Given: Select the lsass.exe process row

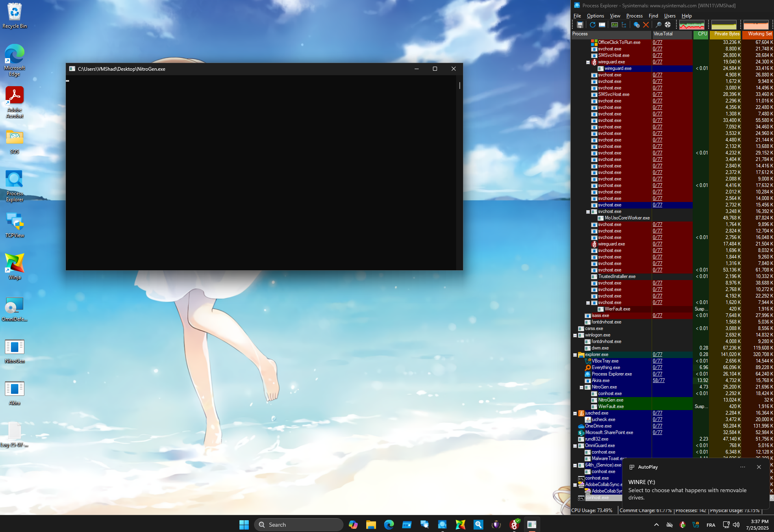Looking at the screenshot, I should (x=672, y=315).
